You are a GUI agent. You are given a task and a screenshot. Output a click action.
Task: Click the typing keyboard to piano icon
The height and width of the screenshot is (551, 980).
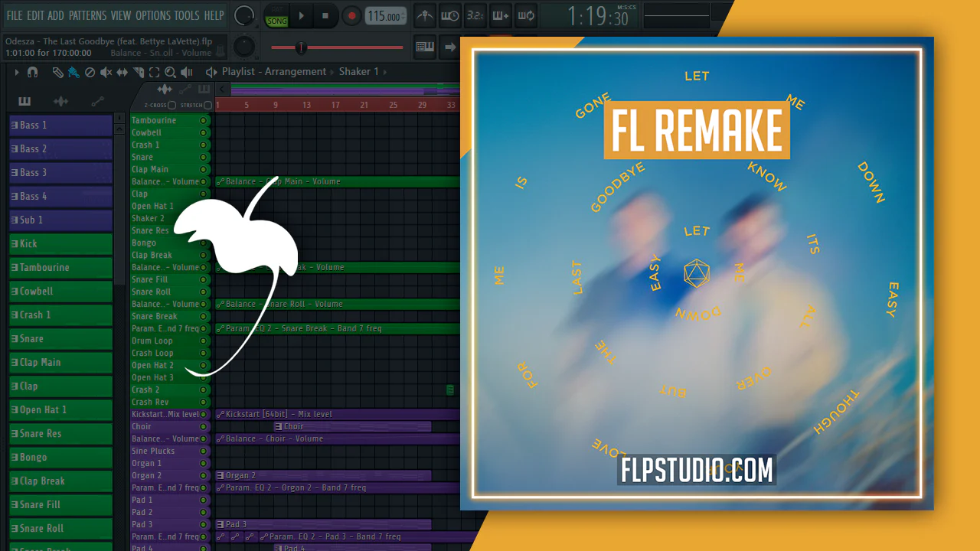coord(425,47)
